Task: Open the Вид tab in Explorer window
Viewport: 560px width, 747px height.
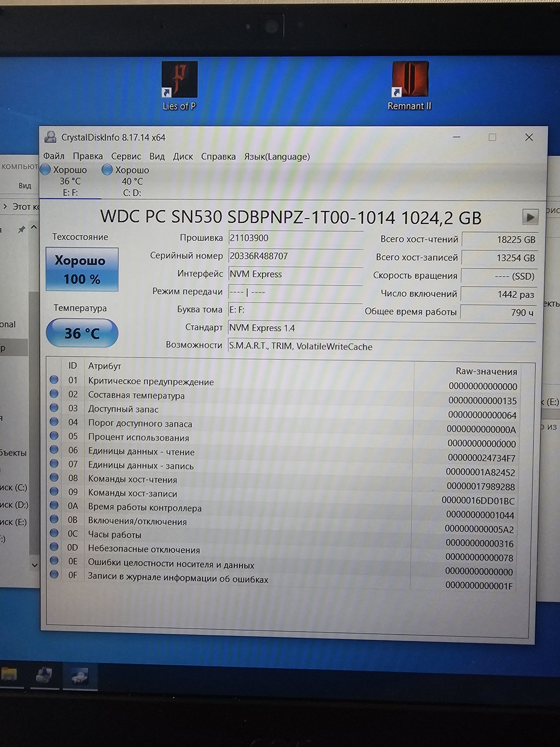Action: [x=25, y=186]
